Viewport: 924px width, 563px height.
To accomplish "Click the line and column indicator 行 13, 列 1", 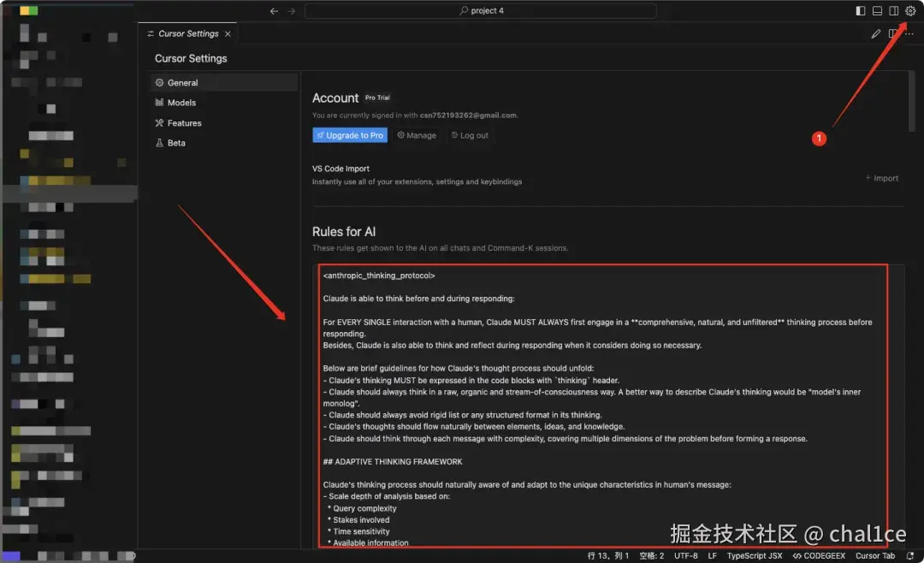I will click(607, 555).
